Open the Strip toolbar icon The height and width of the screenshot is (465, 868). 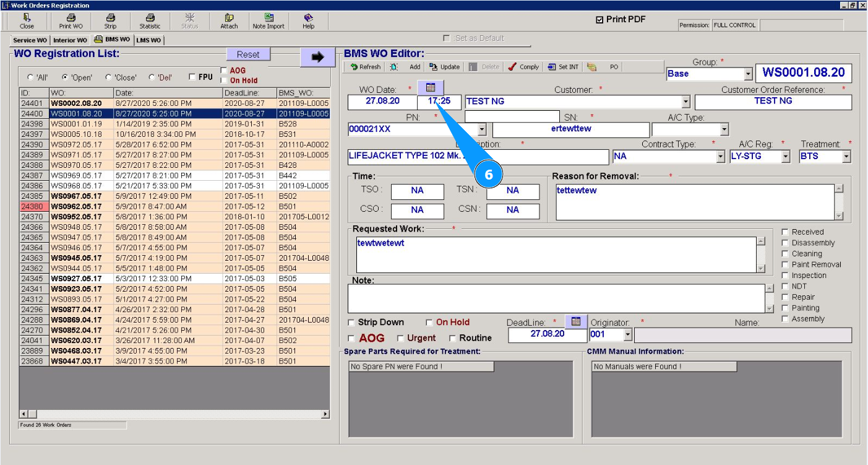110,21
